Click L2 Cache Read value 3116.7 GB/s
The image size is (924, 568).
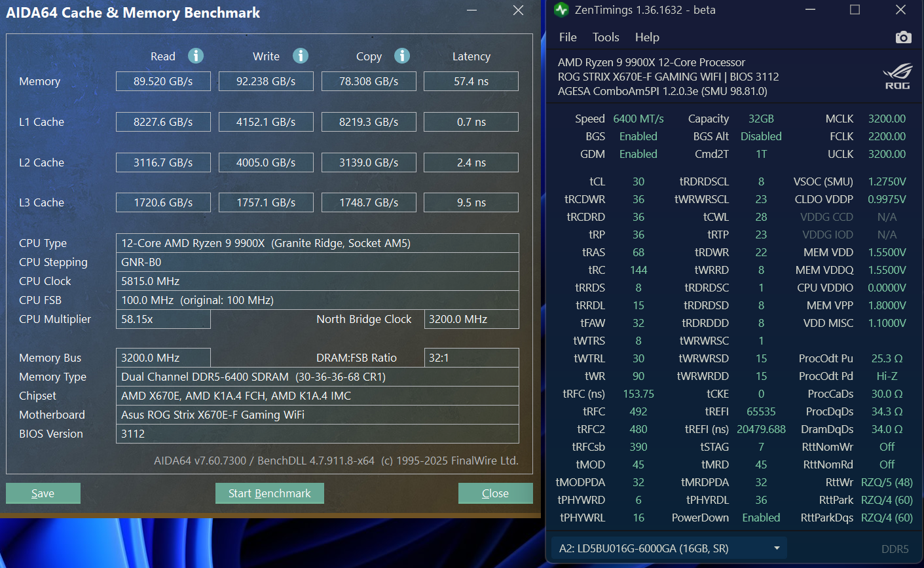pos(163,162)
